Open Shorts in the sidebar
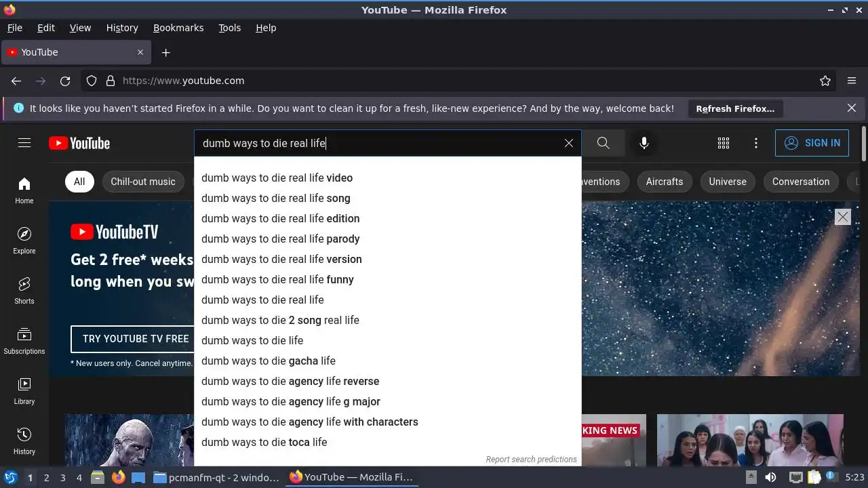This screenshot has width=868, height=488. pyautogui.click(x=24, y=291)
